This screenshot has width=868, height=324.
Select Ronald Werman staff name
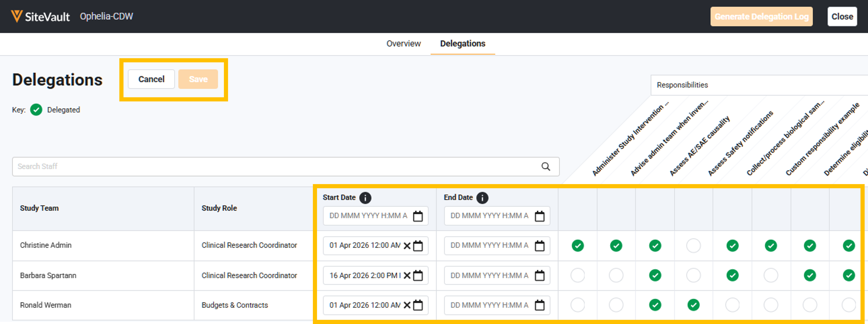click(x=46, y=305)
